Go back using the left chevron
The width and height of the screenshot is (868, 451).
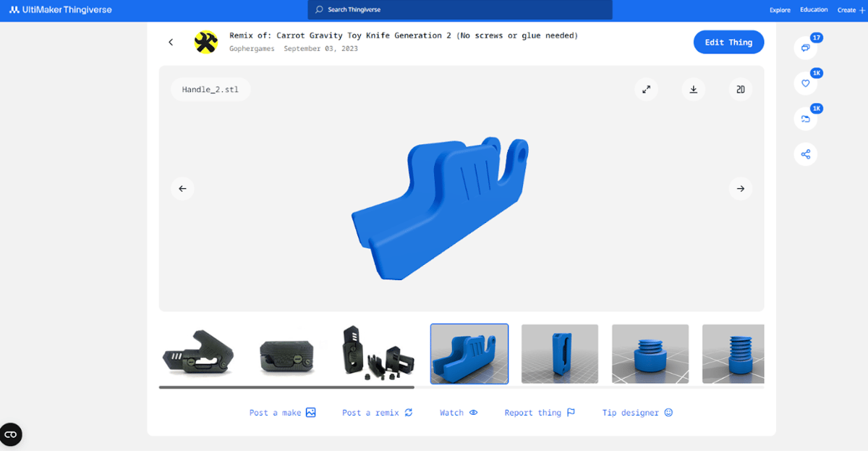coord(171,42)
